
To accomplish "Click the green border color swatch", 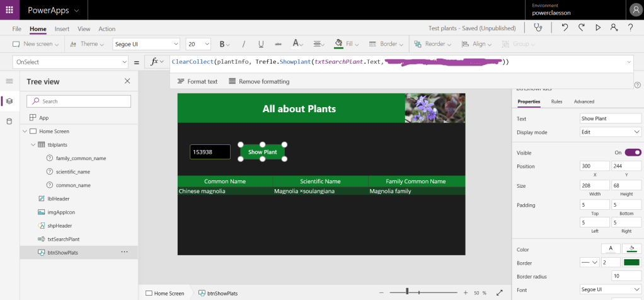I will click(631, 263).
